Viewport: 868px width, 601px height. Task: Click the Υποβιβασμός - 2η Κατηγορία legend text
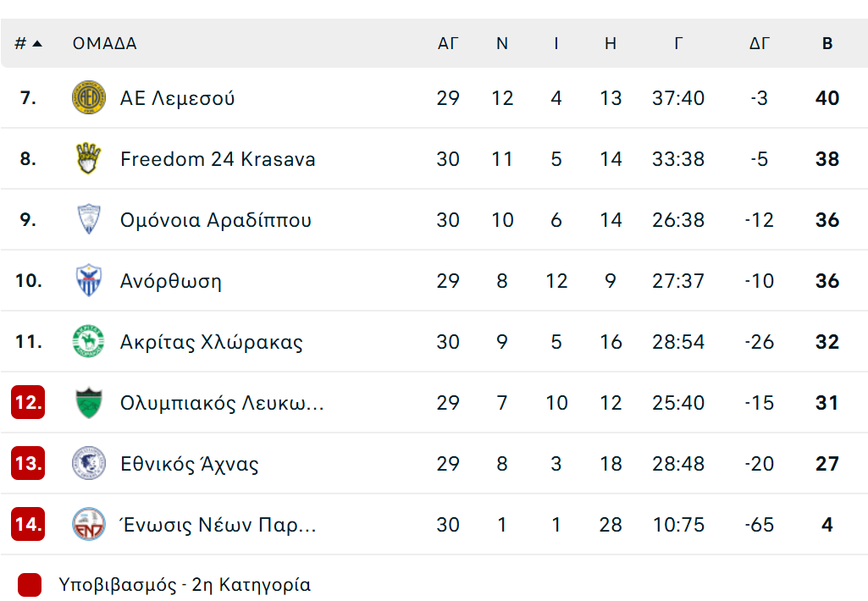click(x=185, y=585)
